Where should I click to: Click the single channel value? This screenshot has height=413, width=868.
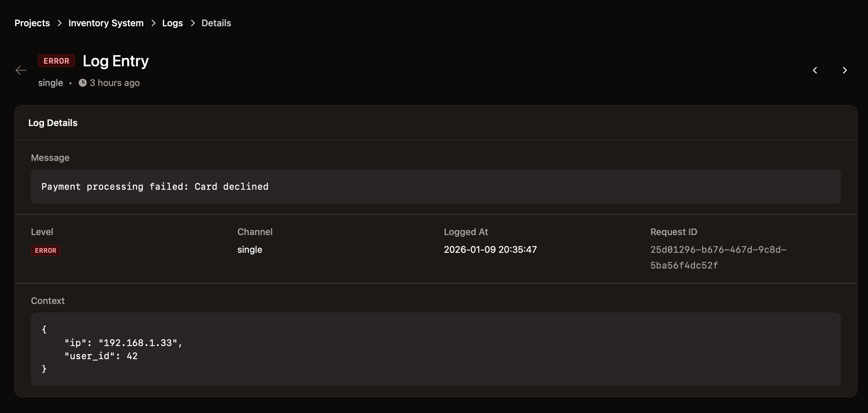click(x=250, y=249)
